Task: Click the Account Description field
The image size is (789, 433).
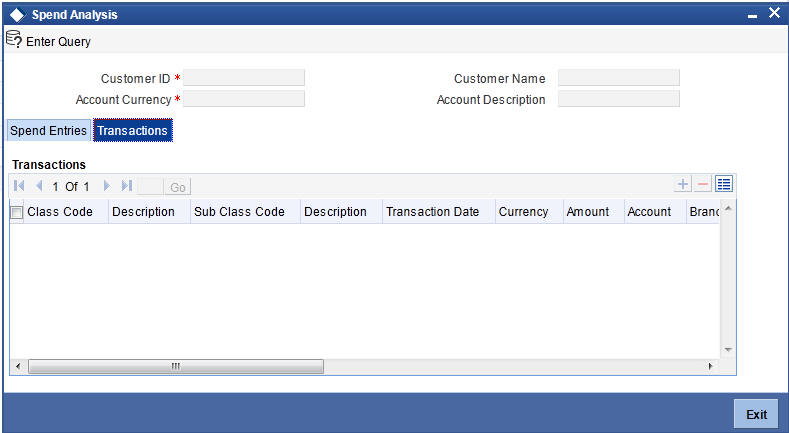Action: pos(619,99)
